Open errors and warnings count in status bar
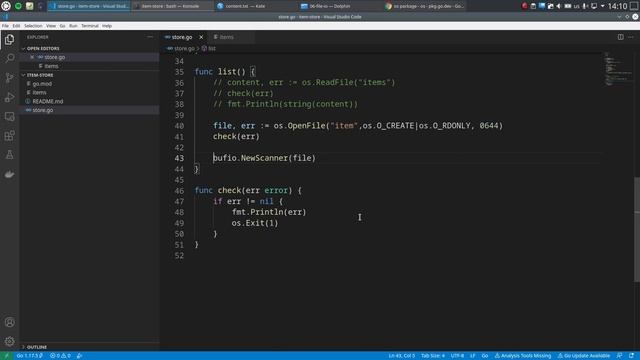Screen dimensions: 640x360 [x=60, y=356]
